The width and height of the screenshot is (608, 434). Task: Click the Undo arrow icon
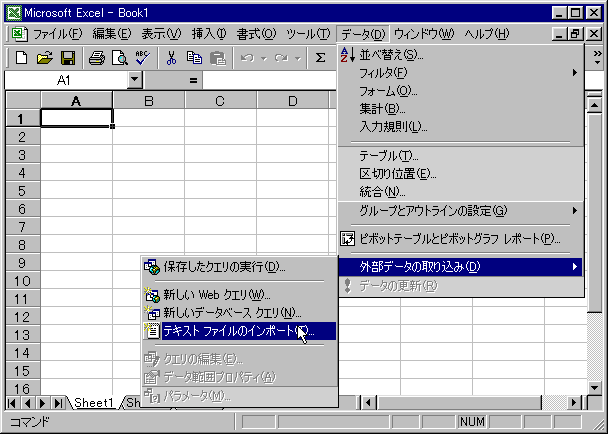click(247, 58)
